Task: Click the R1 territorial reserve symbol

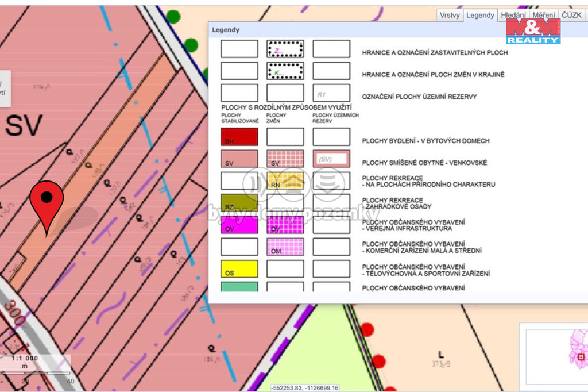Action: (x=331, y=93)
